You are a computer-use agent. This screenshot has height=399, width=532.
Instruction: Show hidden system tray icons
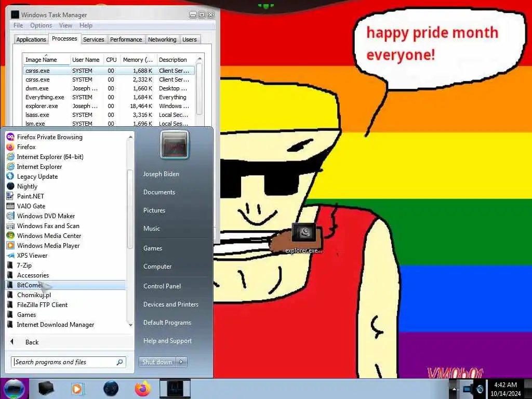click(x=454, y=389)
